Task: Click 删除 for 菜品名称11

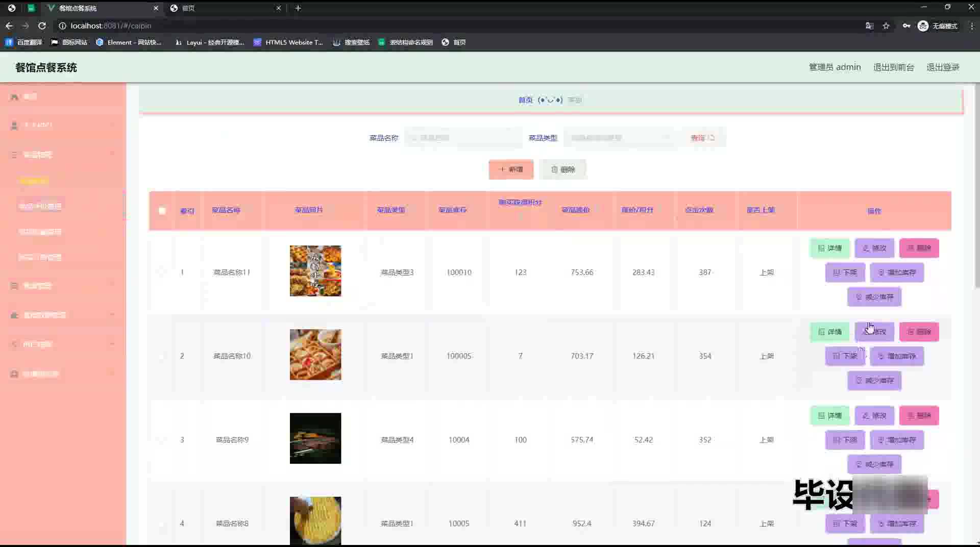Action: pyautogui.click(x=919, y=248)
